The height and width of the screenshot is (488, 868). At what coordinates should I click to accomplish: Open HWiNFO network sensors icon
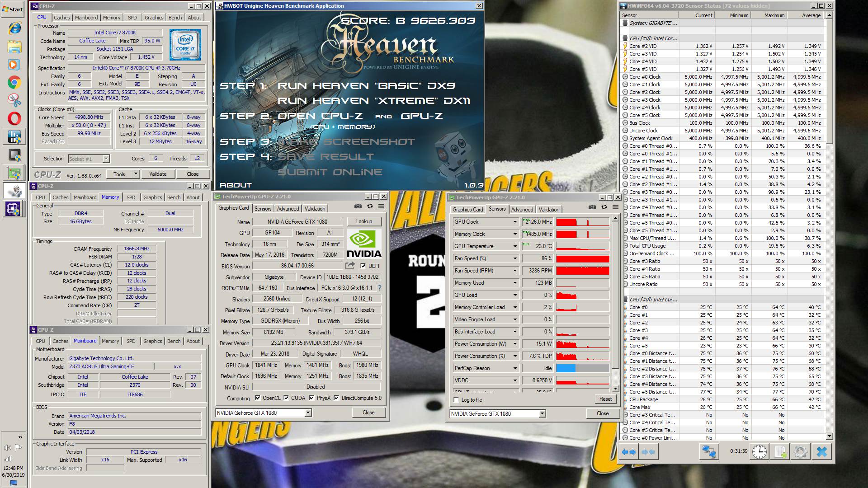point(708,451)
